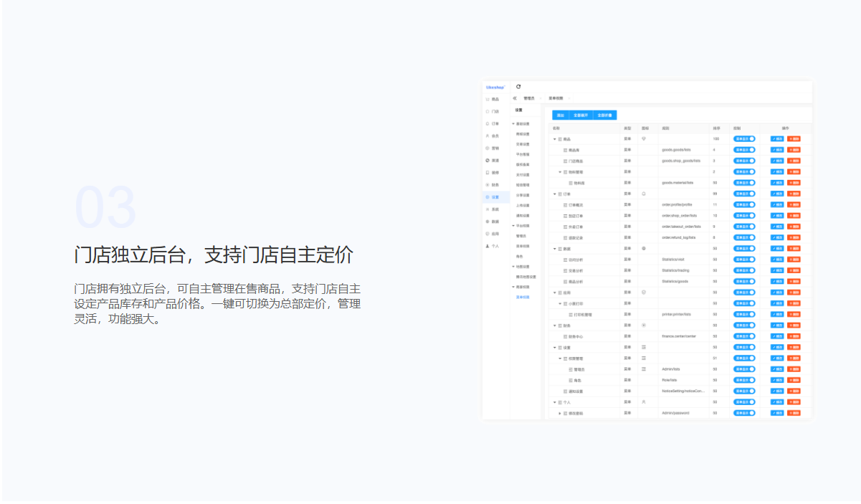Click the 商品 cart icon in left sidebar
Viewport: 861px width, 504px height.
pos(487,99)
